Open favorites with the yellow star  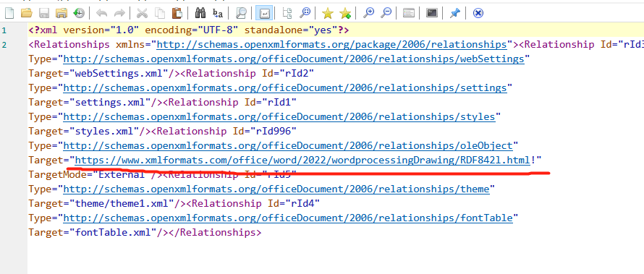(x=327, y=13)
